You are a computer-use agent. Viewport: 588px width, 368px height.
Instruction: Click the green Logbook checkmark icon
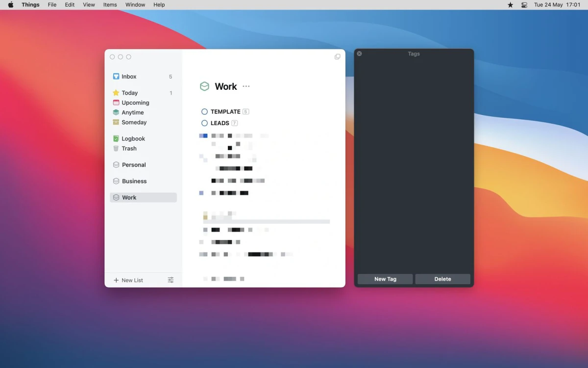117,138
